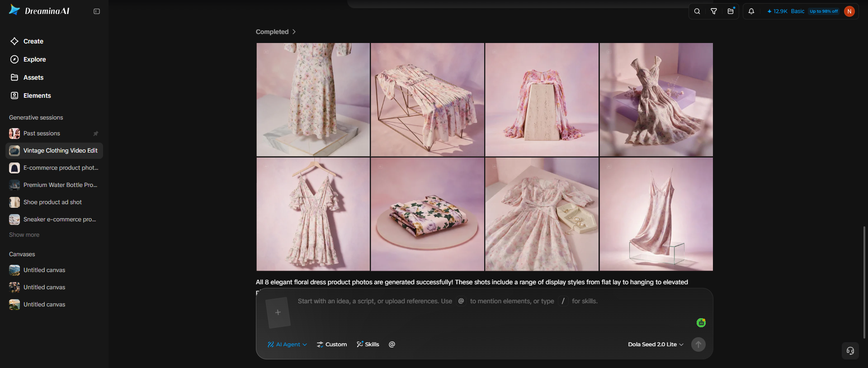Open the third Untitled canvas
Image resolution: width=868 pixels, height=368 pixels.
pyautogui.click(x=54, y=305)
